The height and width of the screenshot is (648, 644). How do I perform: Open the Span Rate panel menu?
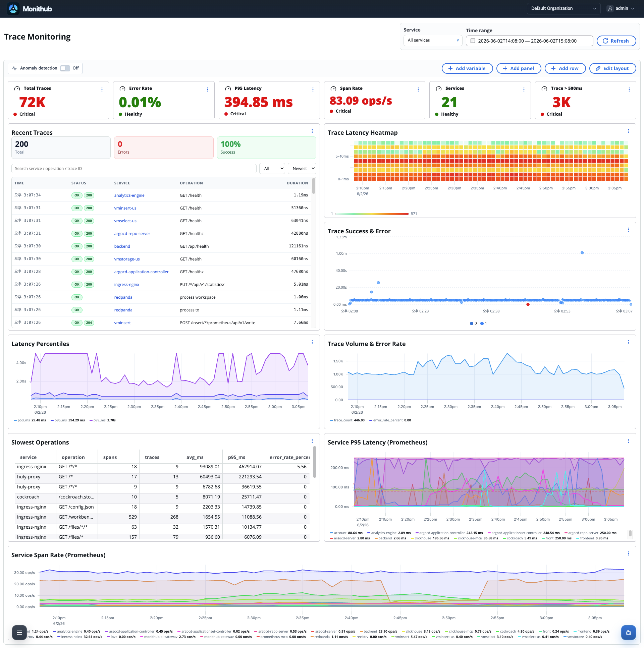coord(418,90)
